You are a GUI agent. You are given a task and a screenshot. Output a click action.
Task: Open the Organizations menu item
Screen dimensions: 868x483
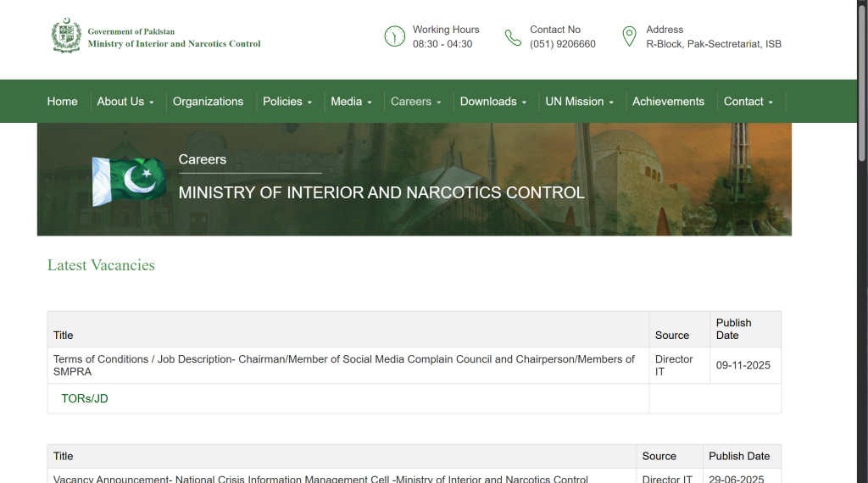208,102
